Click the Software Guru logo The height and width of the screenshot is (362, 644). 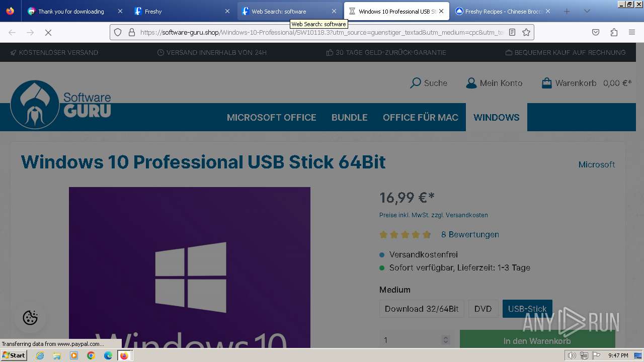(x=60, y=104)
